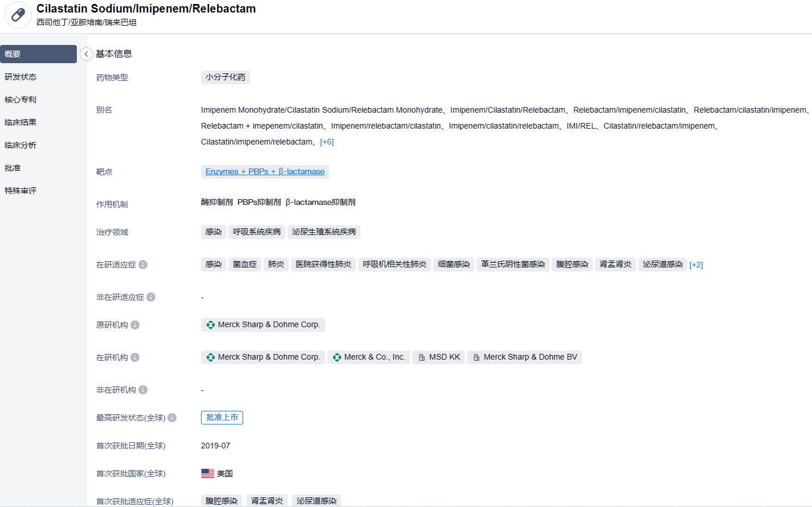Click info icon next to 非在研机构

pyautogui.click(x=143, y=390)
